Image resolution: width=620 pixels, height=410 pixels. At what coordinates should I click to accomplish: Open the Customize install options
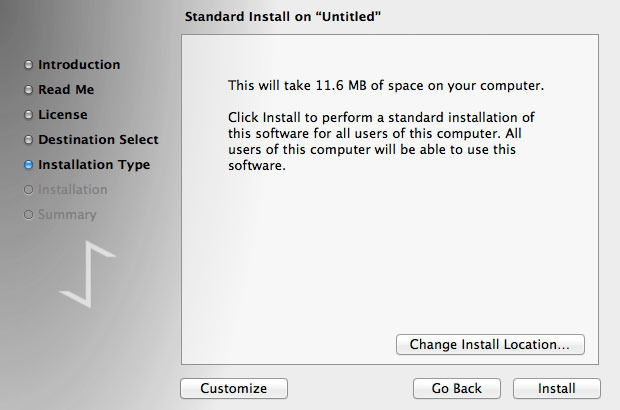(x=233, y=388)
